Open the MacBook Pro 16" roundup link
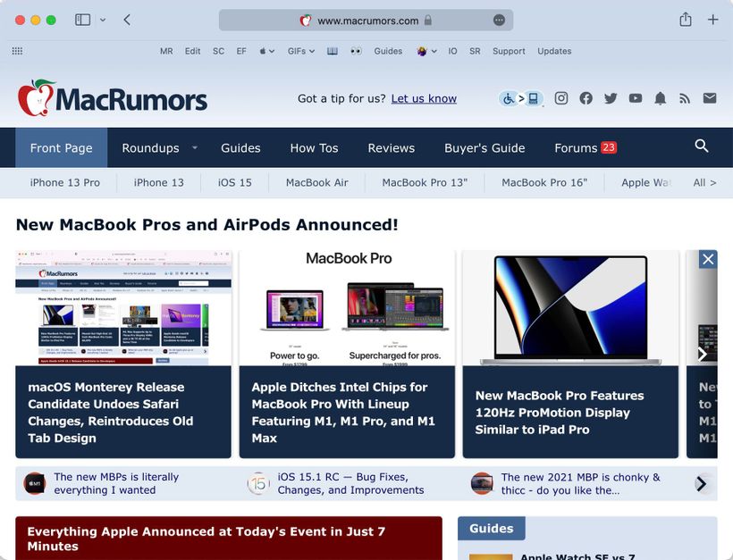733x560 pixels. pos(544,182)
